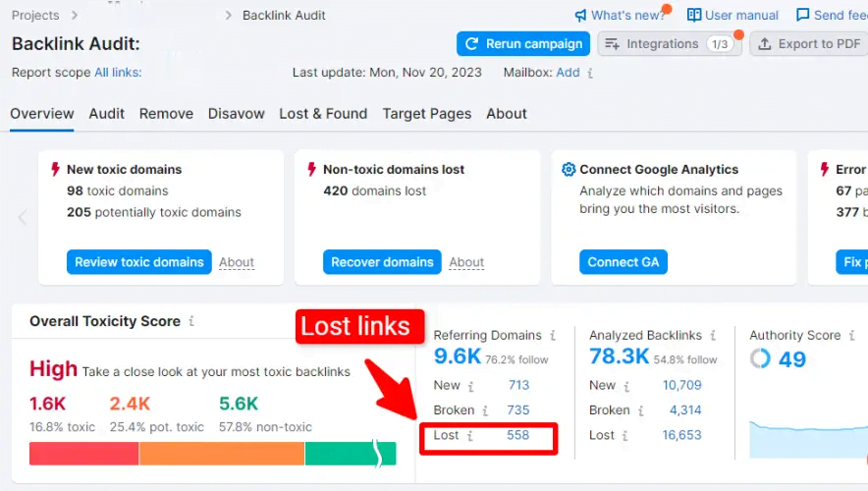Click the lightning icon on New toxic domains card
The width and height of the screenshot is (868, 491).
click(x=55, y=169)
